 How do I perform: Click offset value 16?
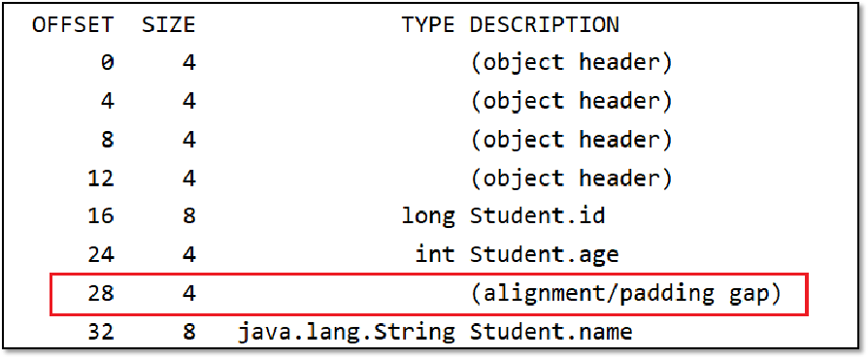100,216
